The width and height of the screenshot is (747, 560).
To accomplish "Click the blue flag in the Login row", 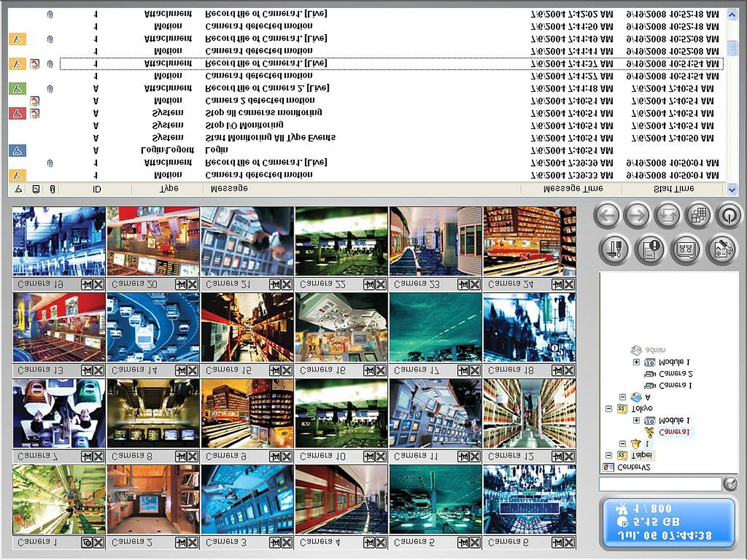I will [17, 151].
